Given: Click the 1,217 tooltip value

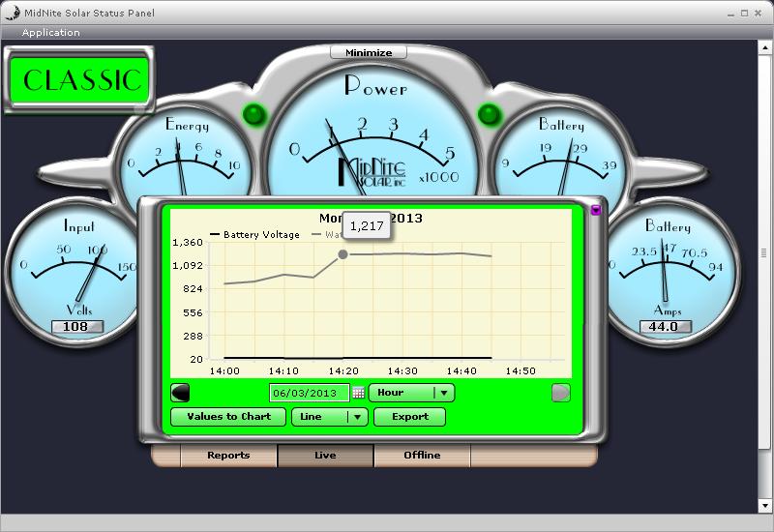Looking at the screenshot, I should coord(367,226).
